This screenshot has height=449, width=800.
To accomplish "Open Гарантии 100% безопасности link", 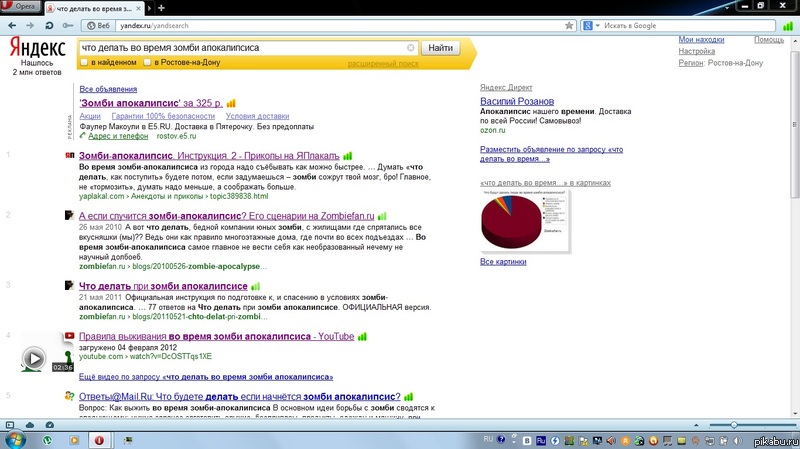I will click(x=163, y=116).
